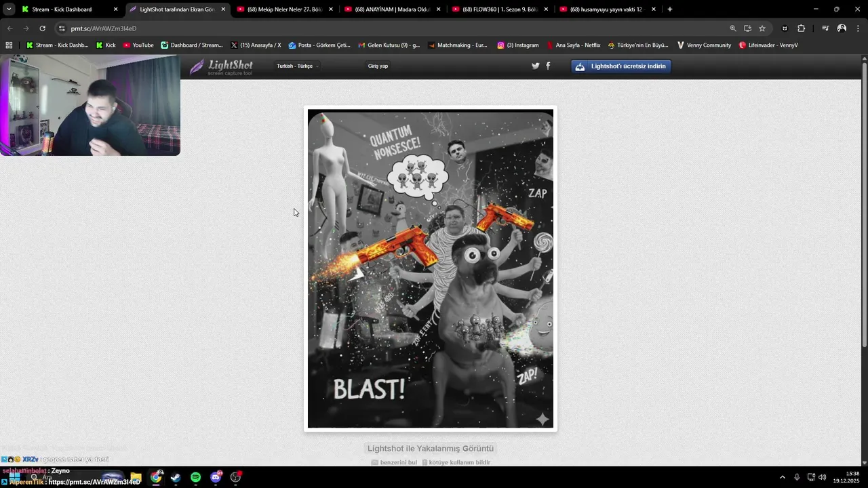Open the captured BLAST collage image
Screen dimensions: 868x488
tap(431, 269)
